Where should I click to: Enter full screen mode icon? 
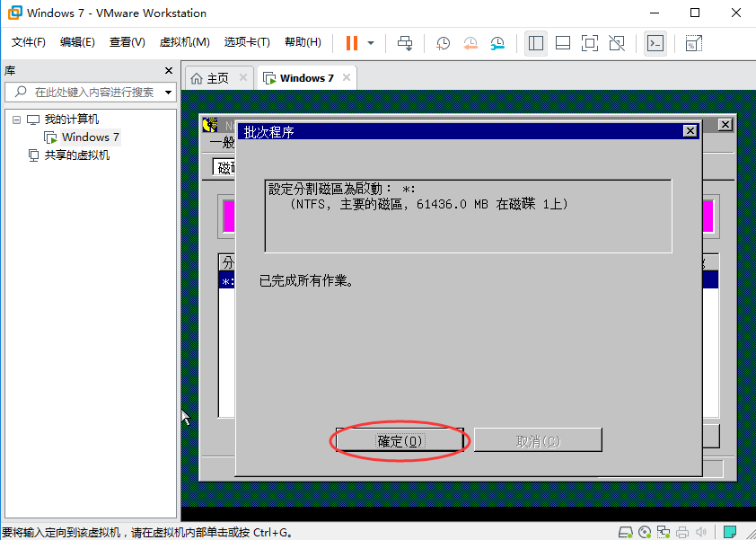coord(590,43)
